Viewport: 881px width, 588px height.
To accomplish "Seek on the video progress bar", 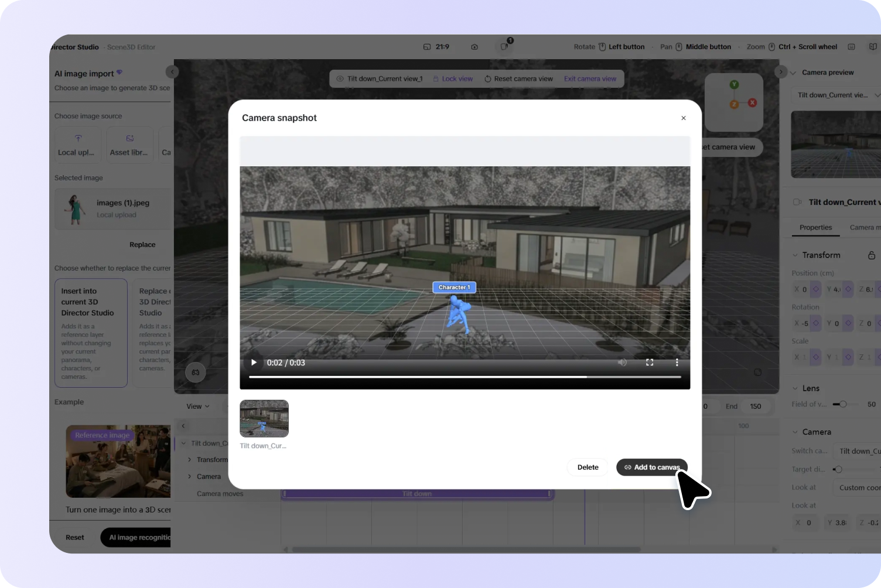I will [x=465, y=377].
